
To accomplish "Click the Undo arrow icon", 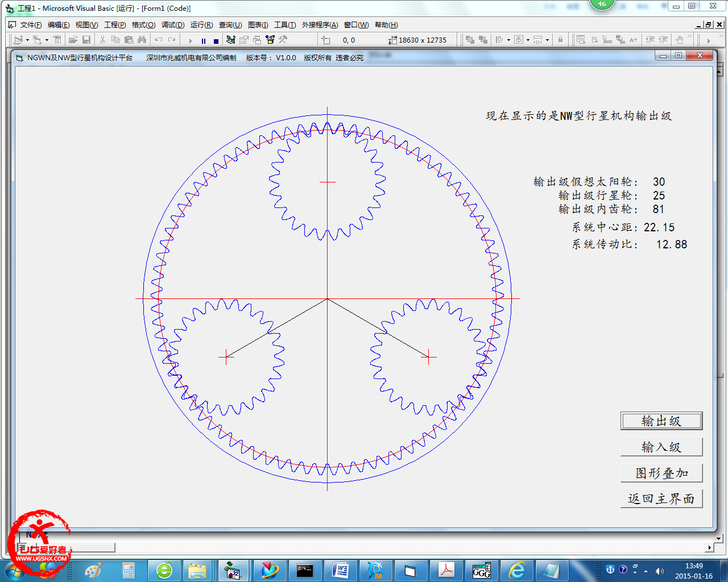I will [159, 40].
